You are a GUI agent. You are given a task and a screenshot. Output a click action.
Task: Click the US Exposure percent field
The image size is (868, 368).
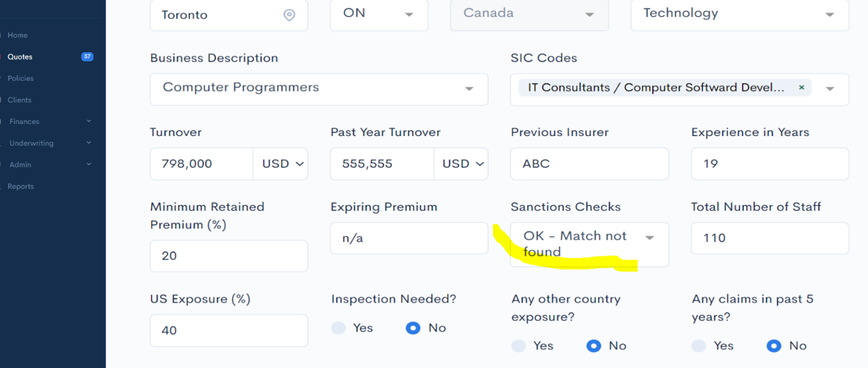click(x=229, y=330)
